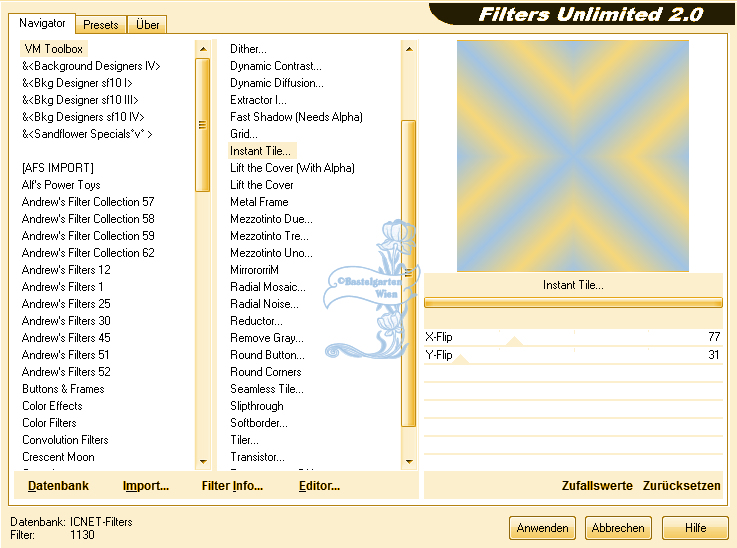Choose the Dither... filter
737x548 pixels.
248,49
